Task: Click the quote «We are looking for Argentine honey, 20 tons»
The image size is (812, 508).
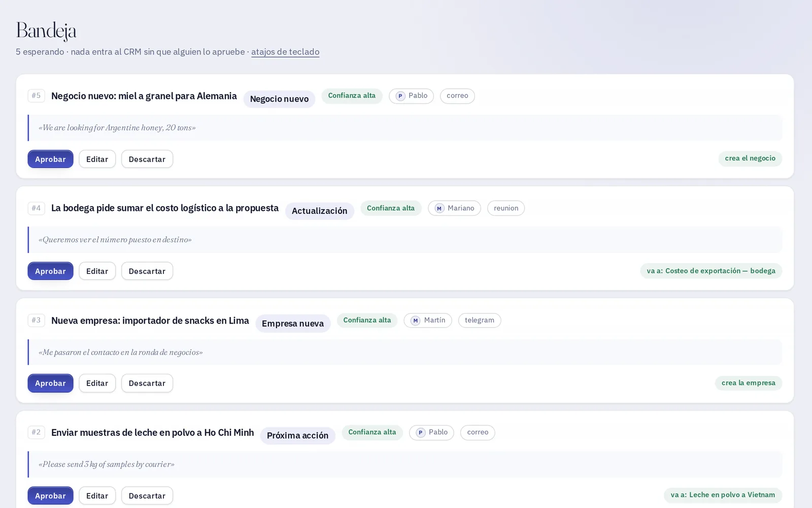Action: pyautogui.click(x=117, y=128)
